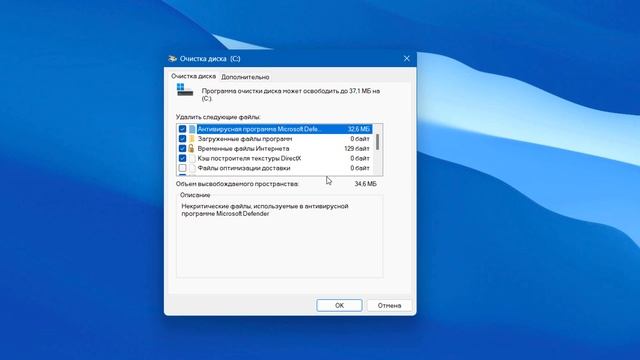The height and width of the screenshot is (360, 640).
Task: Click the Disk Cleanup title bar icon
Action: (172, 59)
